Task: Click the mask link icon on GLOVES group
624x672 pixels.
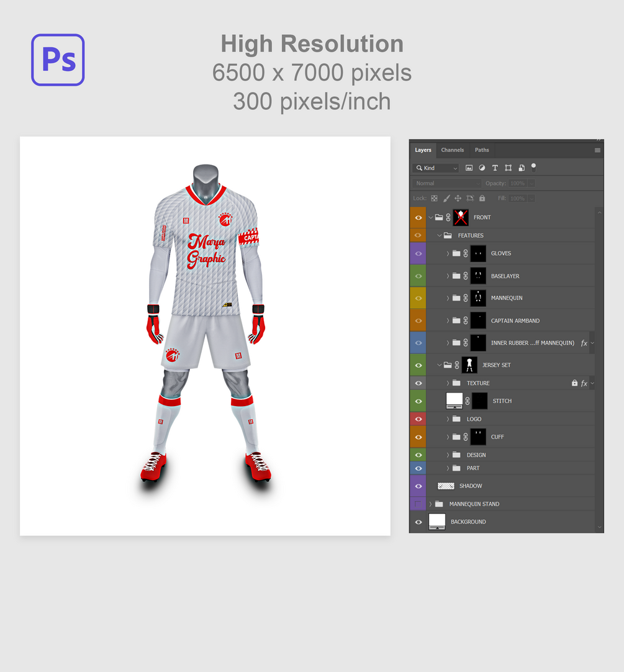Action: pyautogui.click(x=466, y=254)
